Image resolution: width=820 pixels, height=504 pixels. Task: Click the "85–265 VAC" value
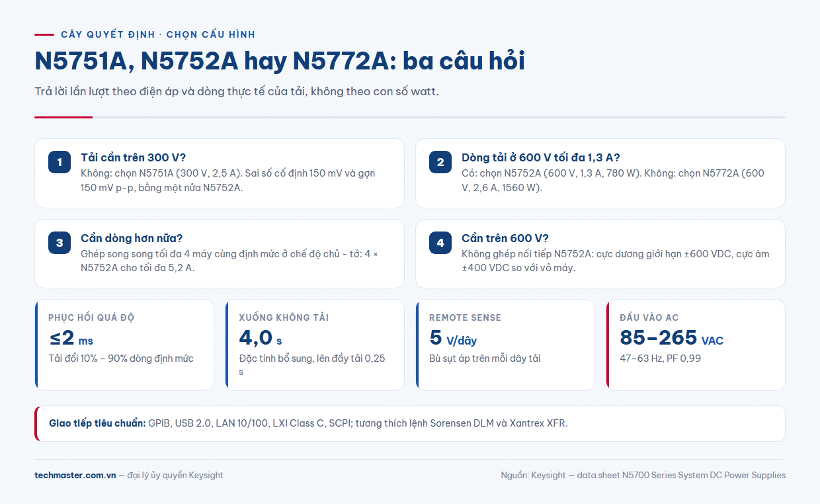point(672,338)
